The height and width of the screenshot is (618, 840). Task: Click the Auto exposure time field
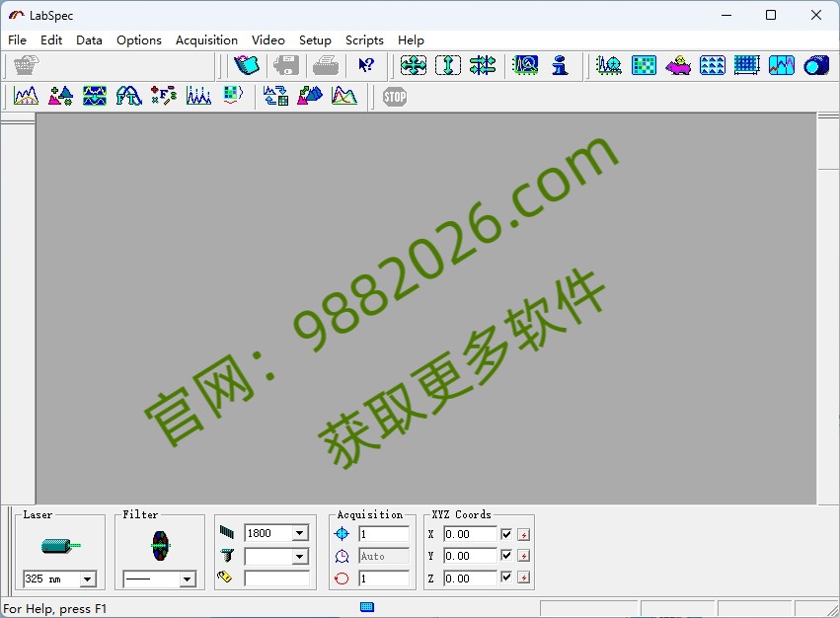coord(384,556)
